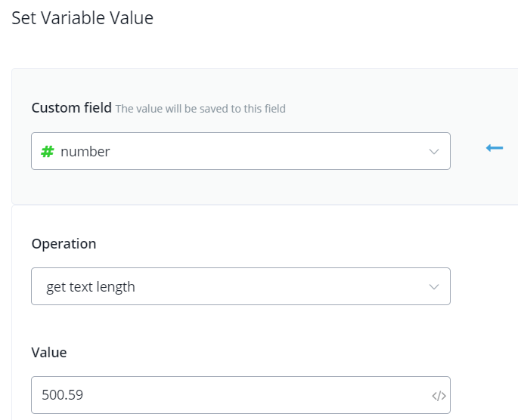
Task: Click the helper text about saving the value
Action: pyautogui.click(x=200, y=109)
